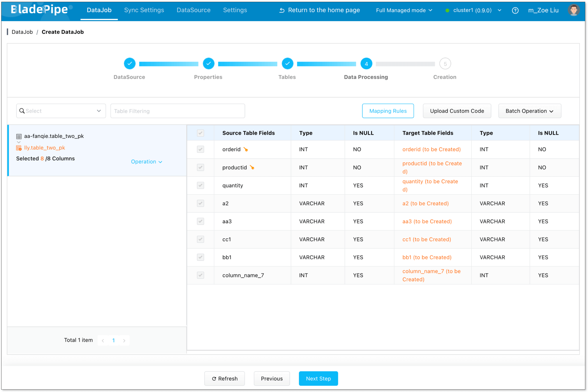Viewport: 588px width, 392px height.
Task: Expand the Batch Operation dropdown
Action: [x=529, y=111]
